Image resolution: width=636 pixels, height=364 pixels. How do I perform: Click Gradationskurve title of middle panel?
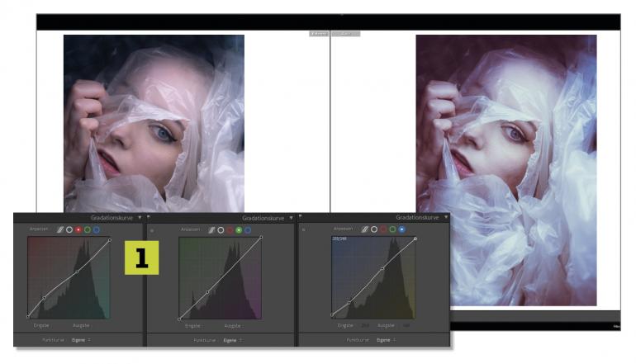tap(263, 218)
